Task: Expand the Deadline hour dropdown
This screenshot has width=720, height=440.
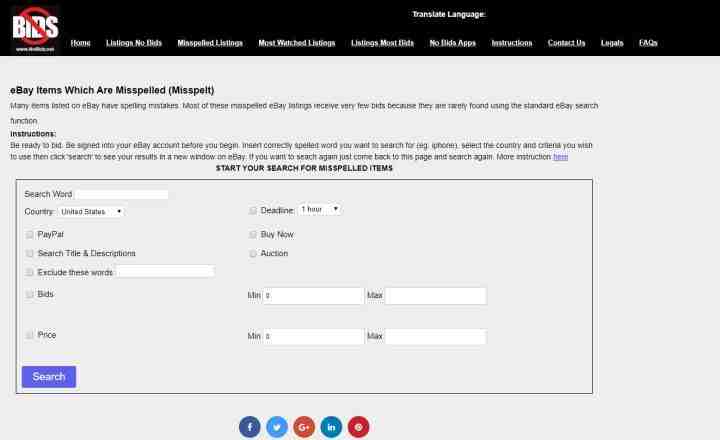Action: 320,209
